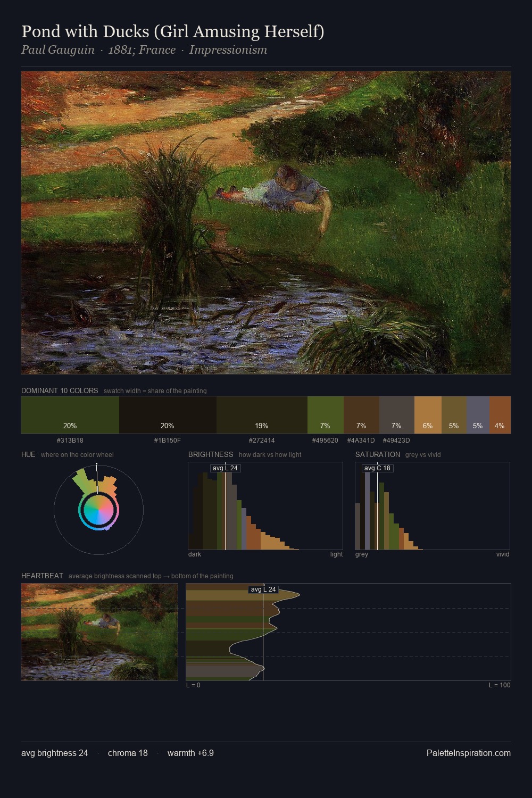Select the 6% tan swatch
This screenshot has width=532, height=798.
point(428,415)
